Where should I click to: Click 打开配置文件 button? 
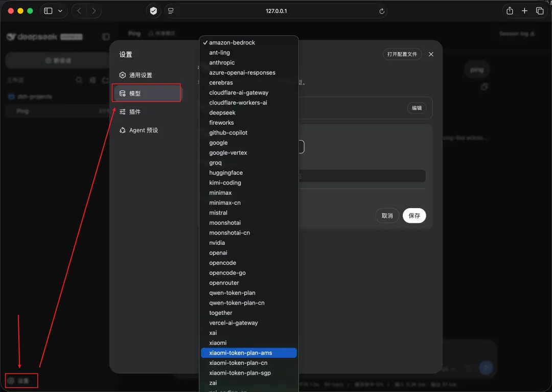pyautogui.click(x=402, y=54)
